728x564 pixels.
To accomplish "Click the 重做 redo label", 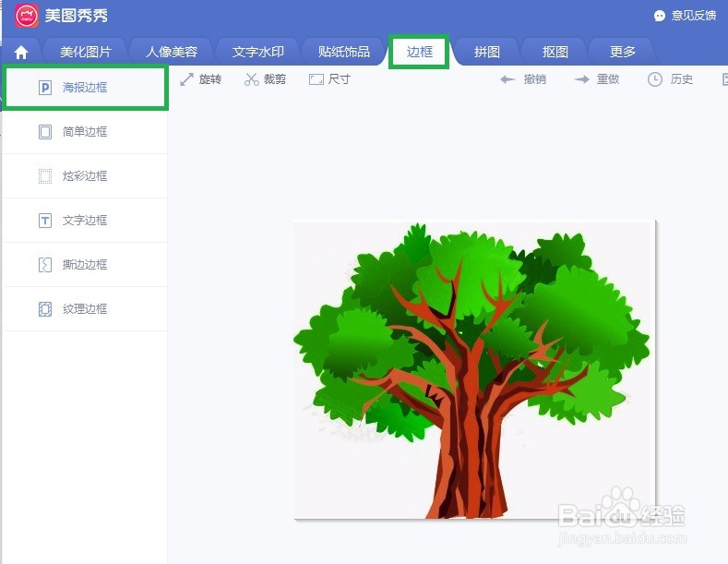I will pyautogui.click(x=608, y=79).
